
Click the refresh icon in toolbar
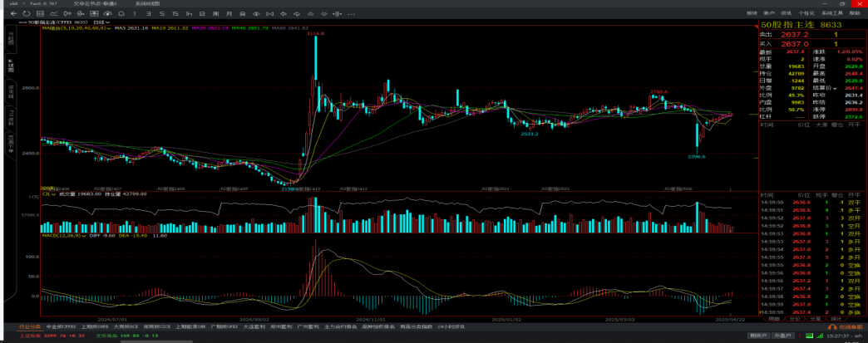click(x=27, y=14)
